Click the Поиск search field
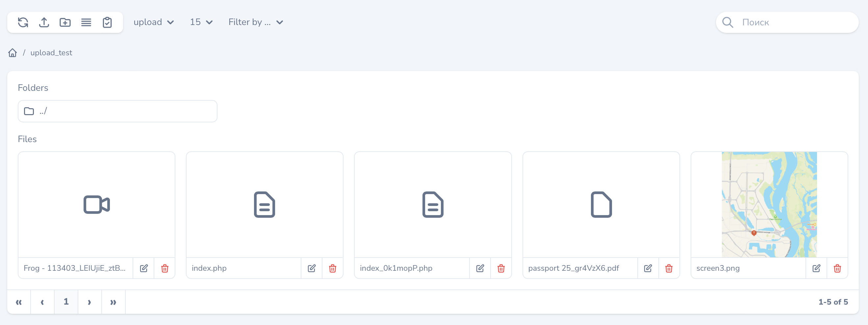The width and height of the screenshot is (868, 325). coord(795,22)
